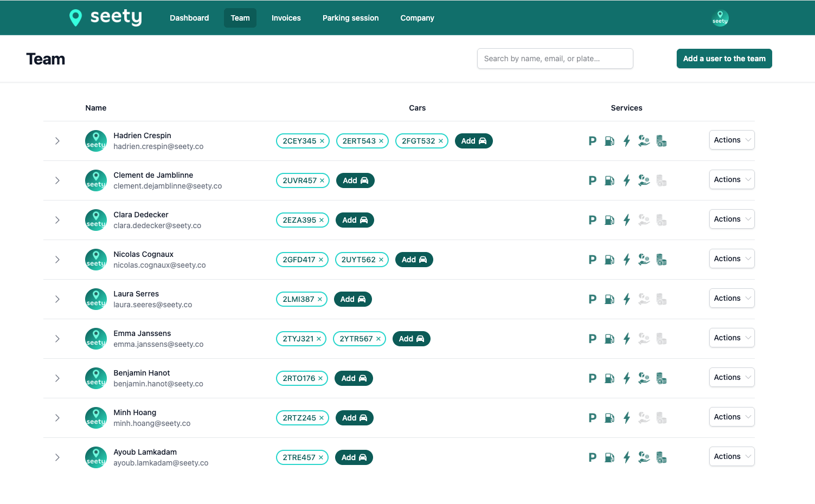Select the lightning icon on Emma Janssens's row
The image size is (815, 504).
click(x=626, y=338)
